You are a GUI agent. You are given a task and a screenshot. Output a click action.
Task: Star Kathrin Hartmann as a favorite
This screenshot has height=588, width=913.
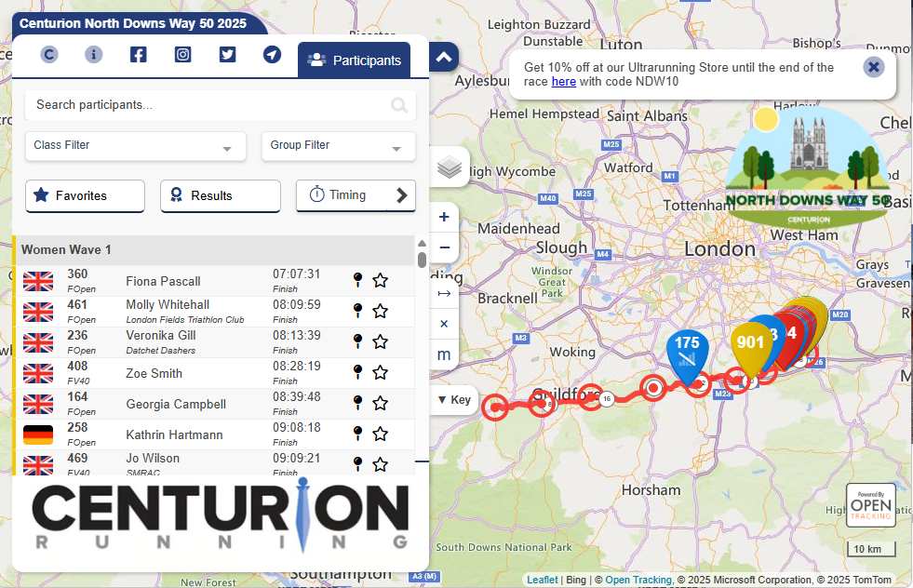[381, 434]
